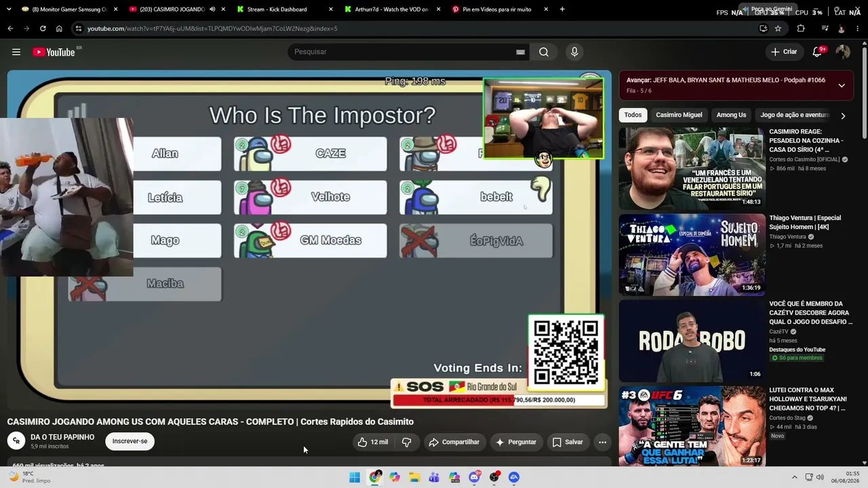The width and height of the screenshot is (868, 488).
Task: Open the EA app from the taskbar
Action: coord(514,477)
